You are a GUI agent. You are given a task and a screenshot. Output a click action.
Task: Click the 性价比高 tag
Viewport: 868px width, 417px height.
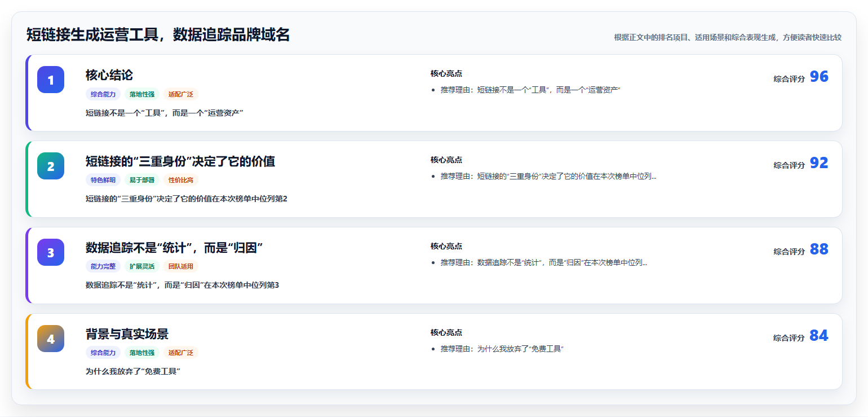coord(181,181)
